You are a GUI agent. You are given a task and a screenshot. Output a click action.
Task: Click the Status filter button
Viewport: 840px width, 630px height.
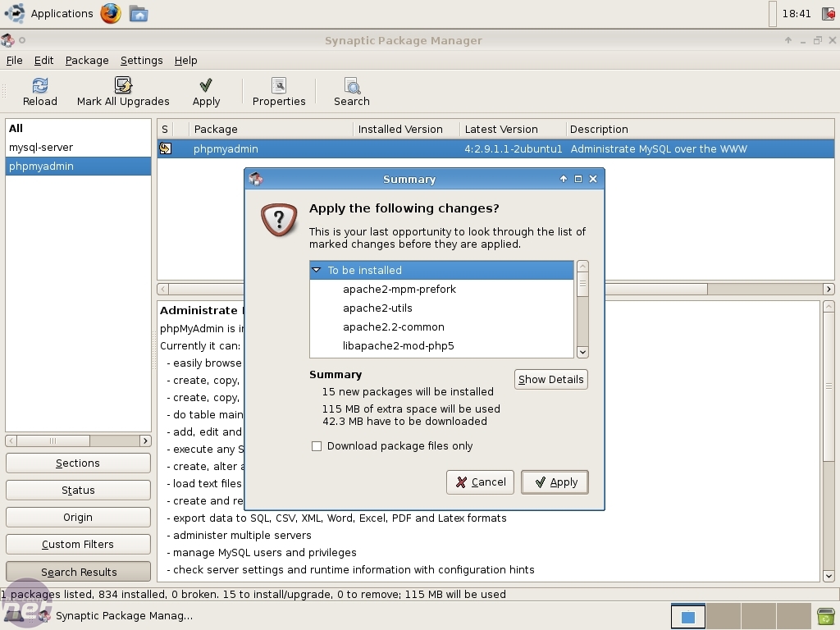coord(78,491)
